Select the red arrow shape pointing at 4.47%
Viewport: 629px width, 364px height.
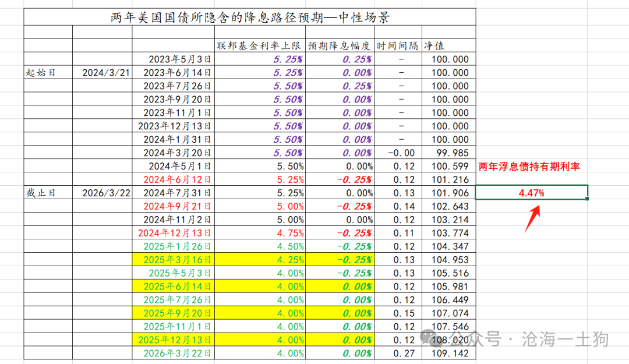tap(532, 219)
